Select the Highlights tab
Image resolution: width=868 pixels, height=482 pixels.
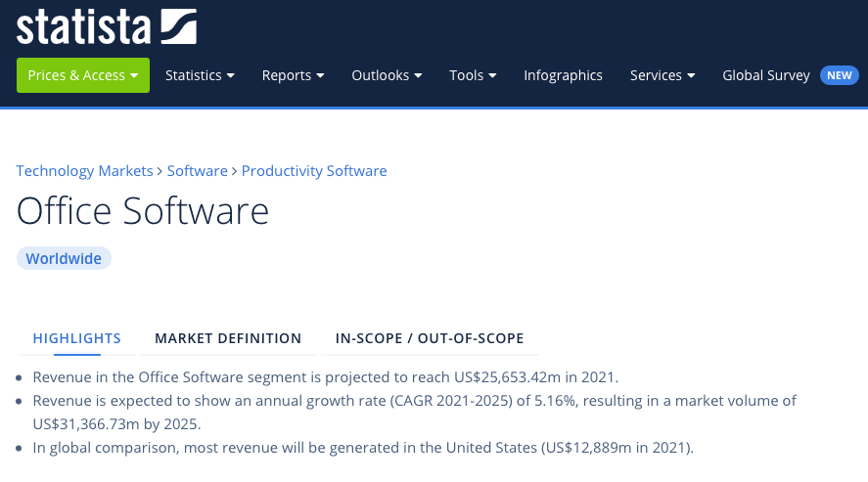77,338
